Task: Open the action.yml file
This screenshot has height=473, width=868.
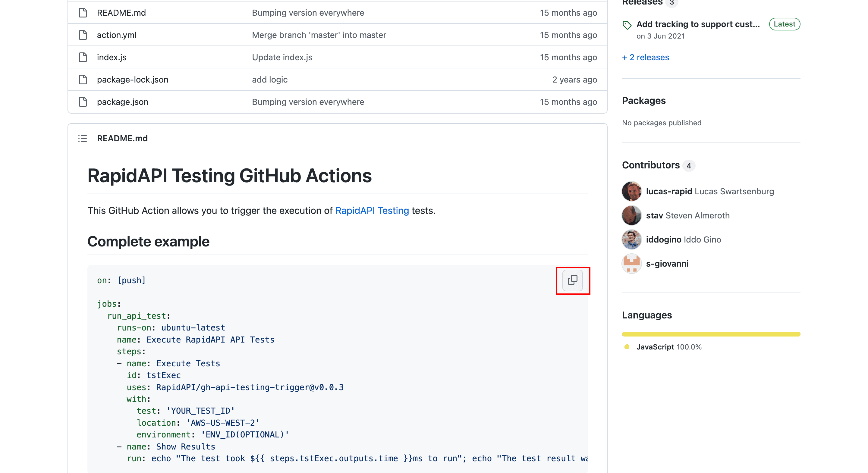Action: [x=117, y=35]
